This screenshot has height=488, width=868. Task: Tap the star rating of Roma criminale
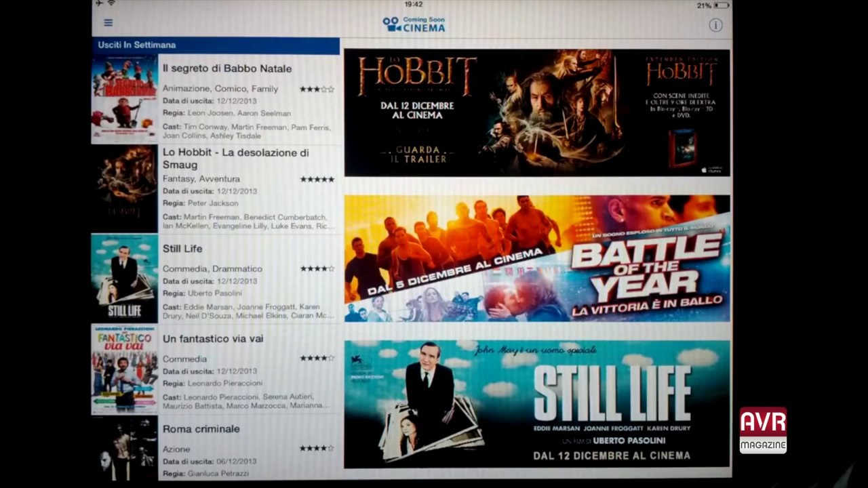coord(317,448)
